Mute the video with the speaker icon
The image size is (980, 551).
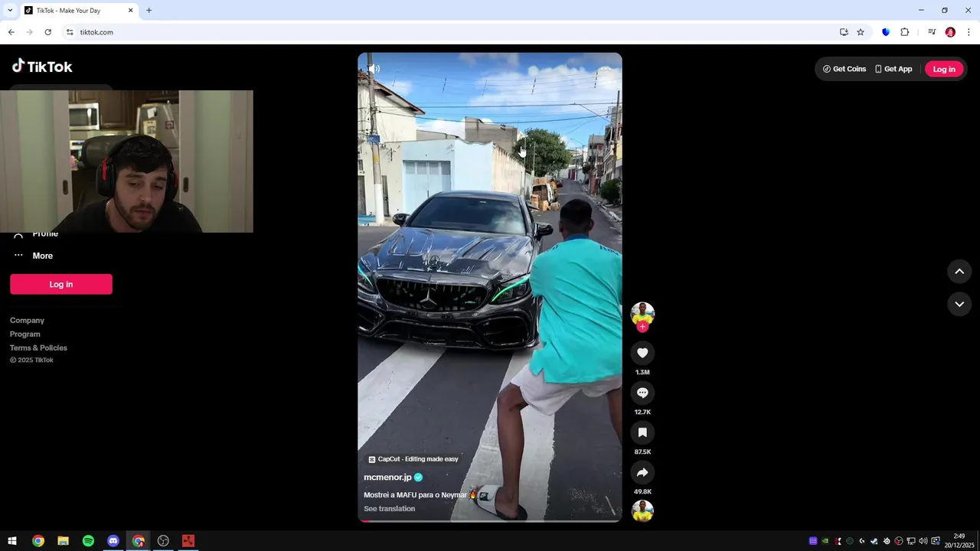(x=374, y=69)
